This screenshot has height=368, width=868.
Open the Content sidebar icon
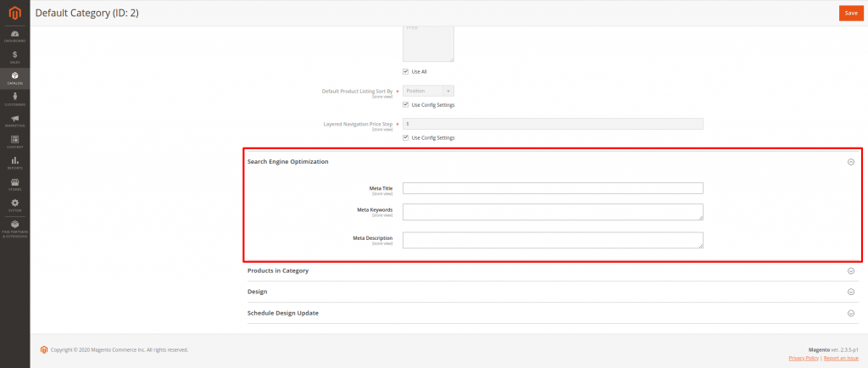[x=14, y=142]
